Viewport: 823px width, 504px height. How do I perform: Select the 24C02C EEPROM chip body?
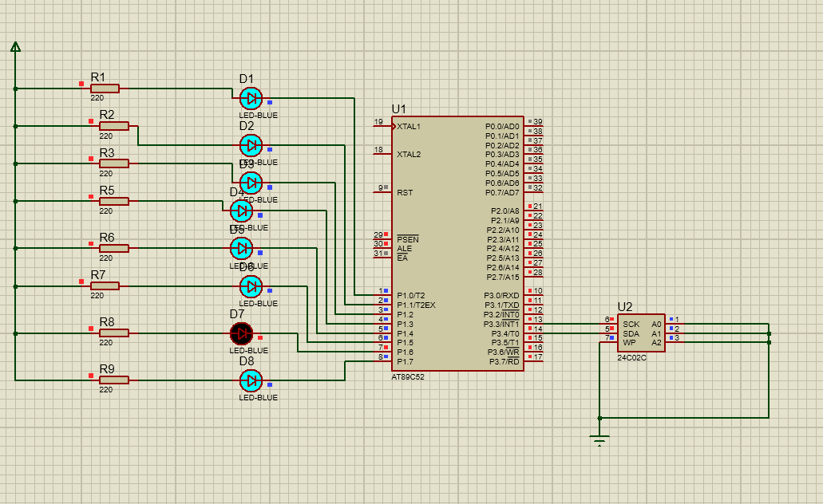click(641, 333)
